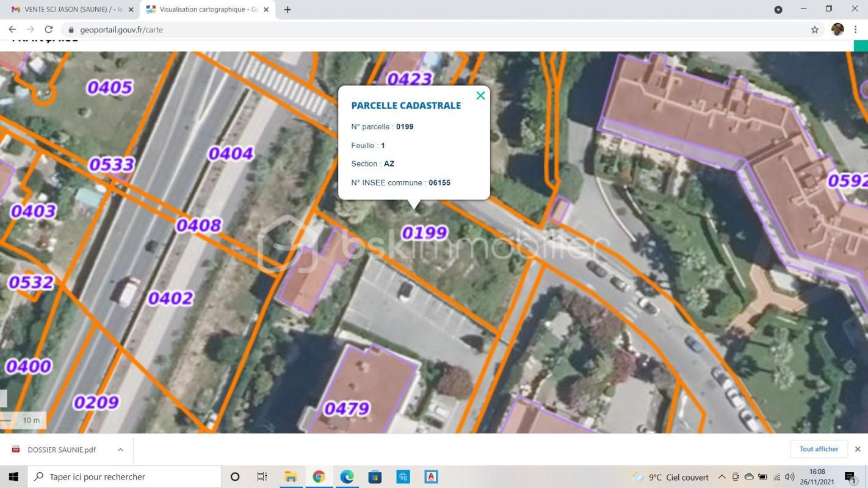The height and width of the screenshot is (488, 868).
Task: Click the Tout afficher button
Action: 819,449
